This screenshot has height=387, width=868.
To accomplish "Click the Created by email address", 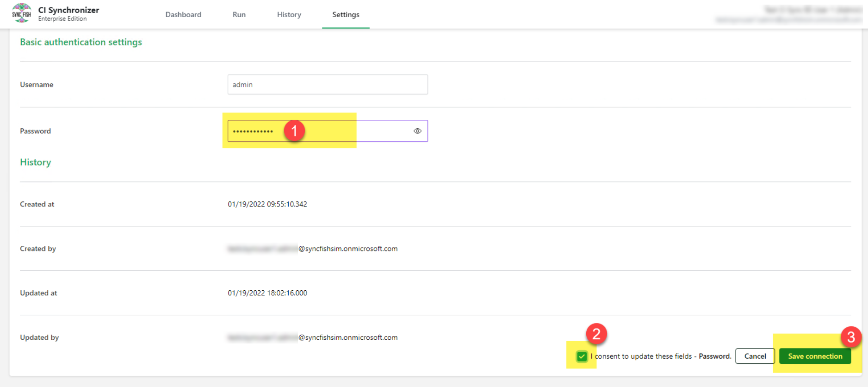I will click(x=313, y=249).
